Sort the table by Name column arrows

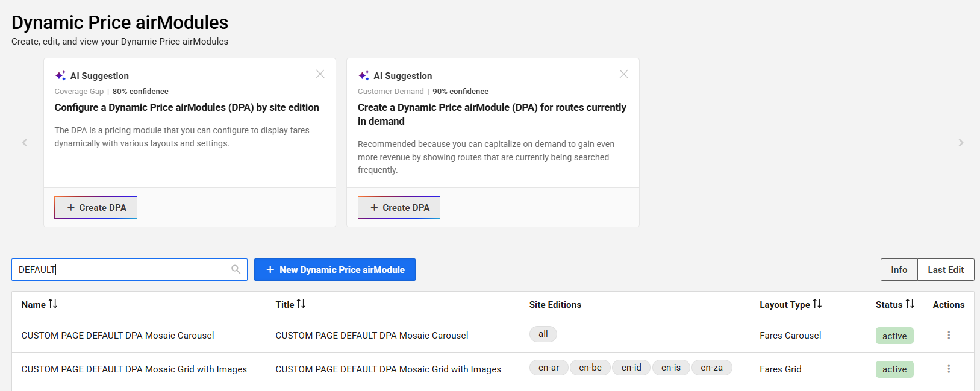(x=53, y=304)
